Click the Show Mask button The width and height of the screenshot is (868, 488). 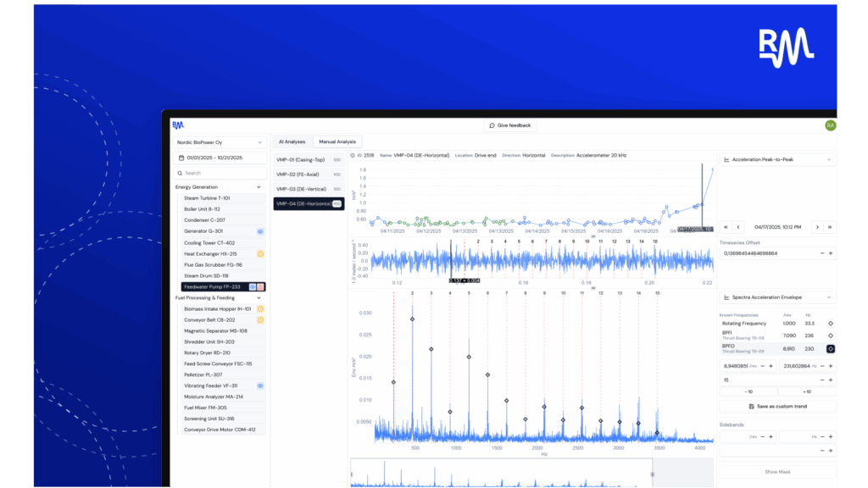(778, 471)
